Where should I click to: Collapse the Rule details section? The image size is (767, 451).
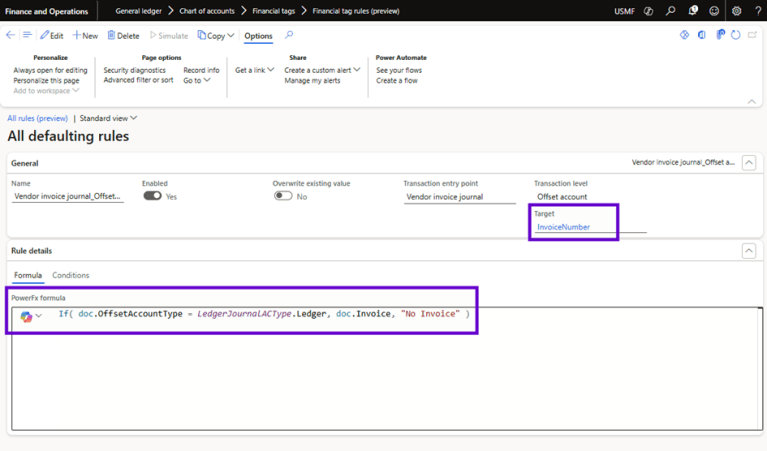[x=749, y=251]
